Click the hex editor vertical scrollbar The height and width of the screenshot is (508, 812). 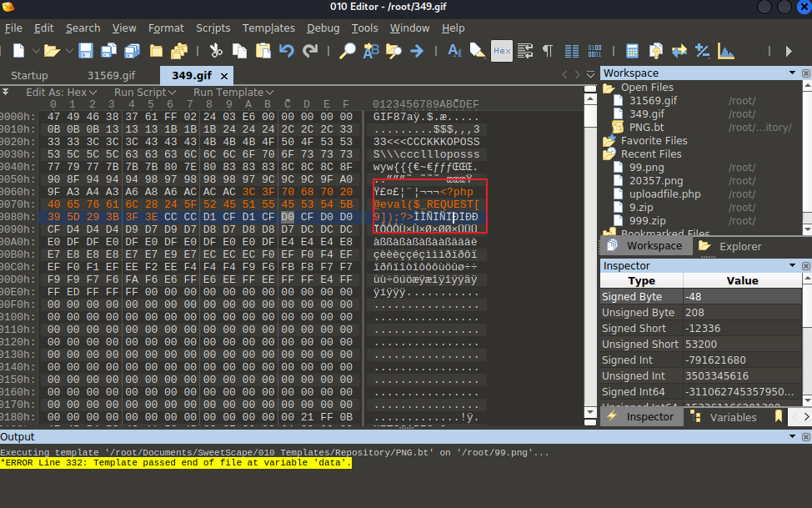tap(590, 257)
